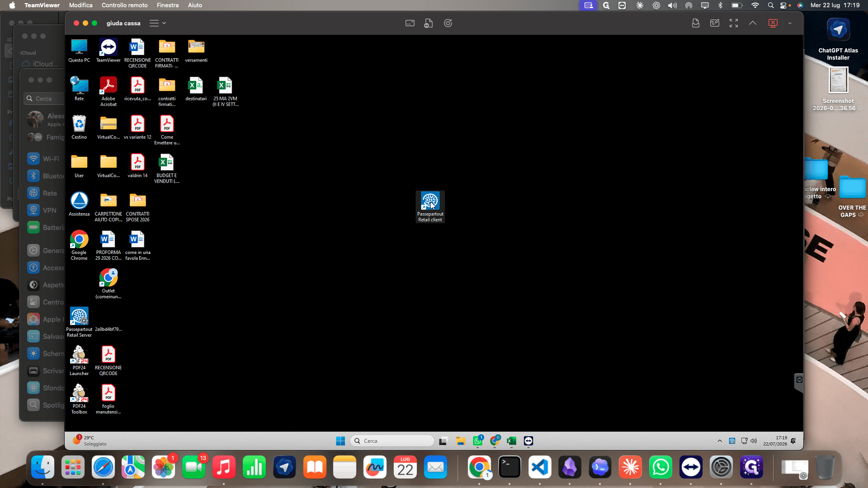Screen dimensions: 868x488
Task: Open Passepartout Retail Server shortcut
Action: pos(79,322)
